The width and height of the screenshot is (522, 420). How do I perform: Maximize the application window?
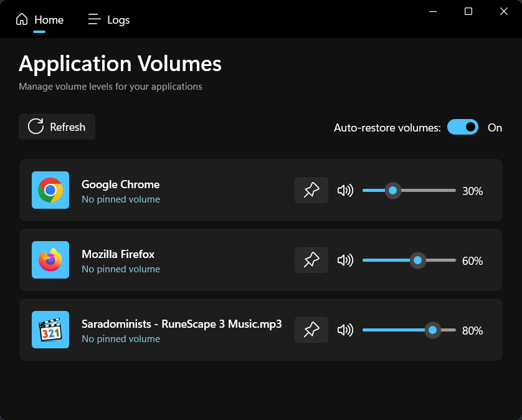coord(468,11)
